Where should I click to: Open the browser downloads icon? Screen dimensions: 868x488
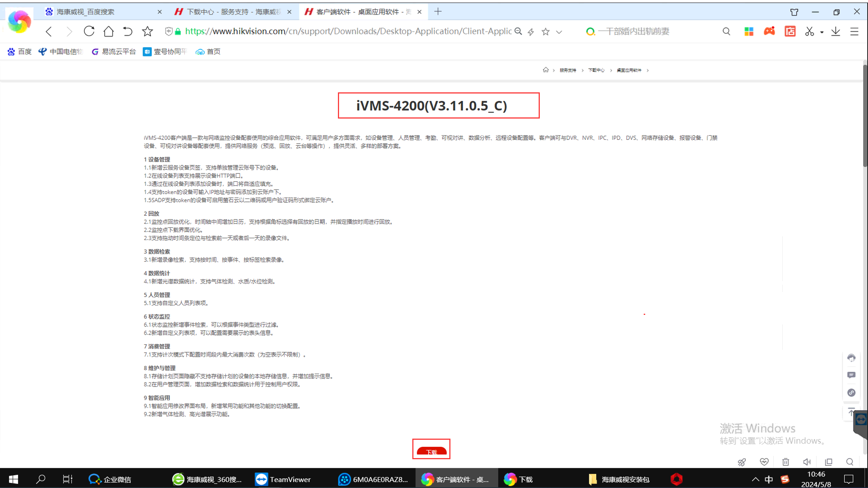tap(836, 31)
